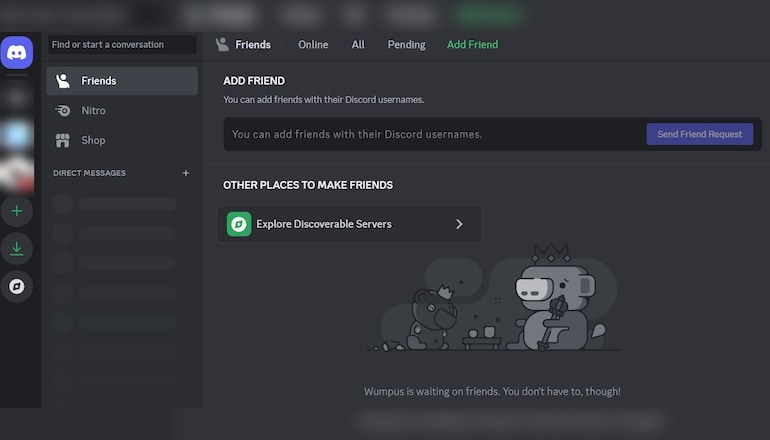This screenshot has height=440, width=770.
Task: Click the Shop storefront icon
Action: [63, 140]
